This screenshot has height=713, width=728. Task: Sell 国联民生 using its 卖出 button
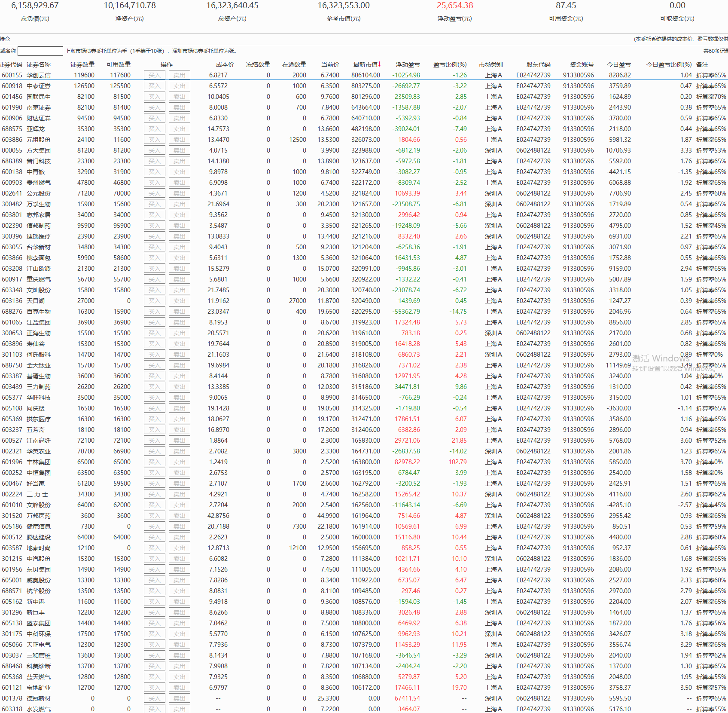click(x=180, y=97)
